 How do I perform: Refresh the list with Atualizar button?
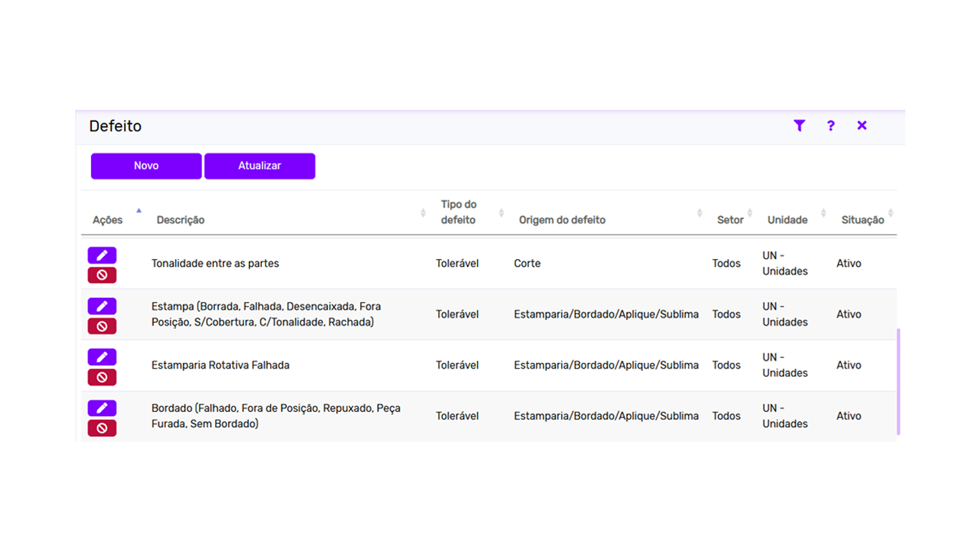pos(260,166)
